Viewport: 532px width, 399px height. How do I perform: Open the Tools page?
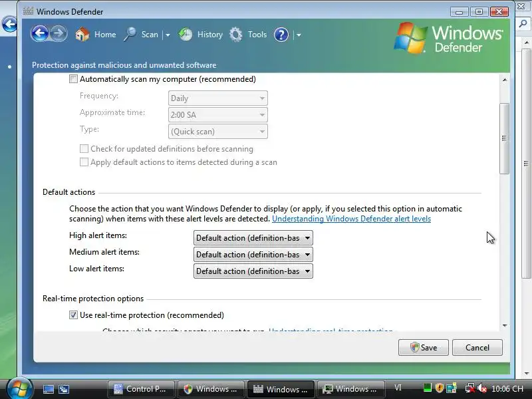pyautogui.click(x=248, y=35)
